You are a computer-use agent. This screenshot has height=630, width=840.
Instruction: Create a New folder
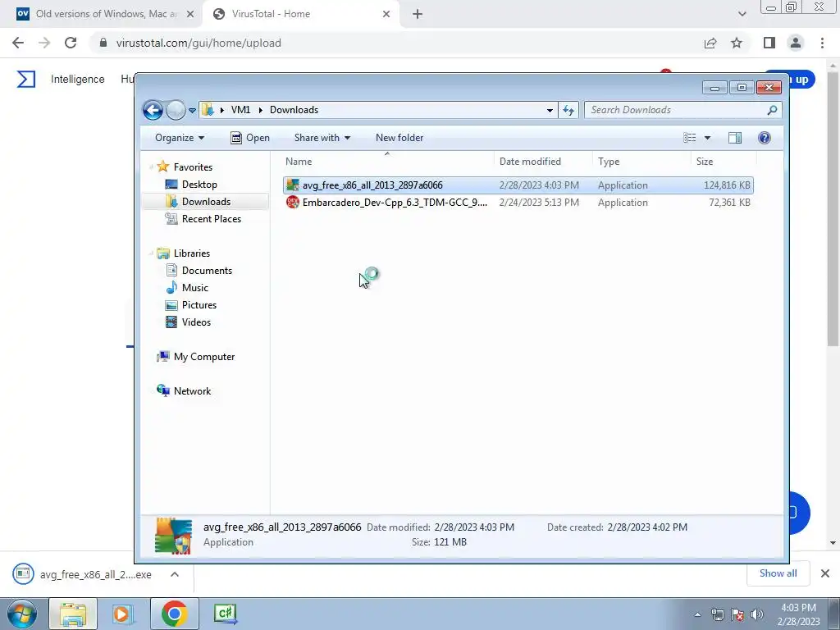coord(399,138)
